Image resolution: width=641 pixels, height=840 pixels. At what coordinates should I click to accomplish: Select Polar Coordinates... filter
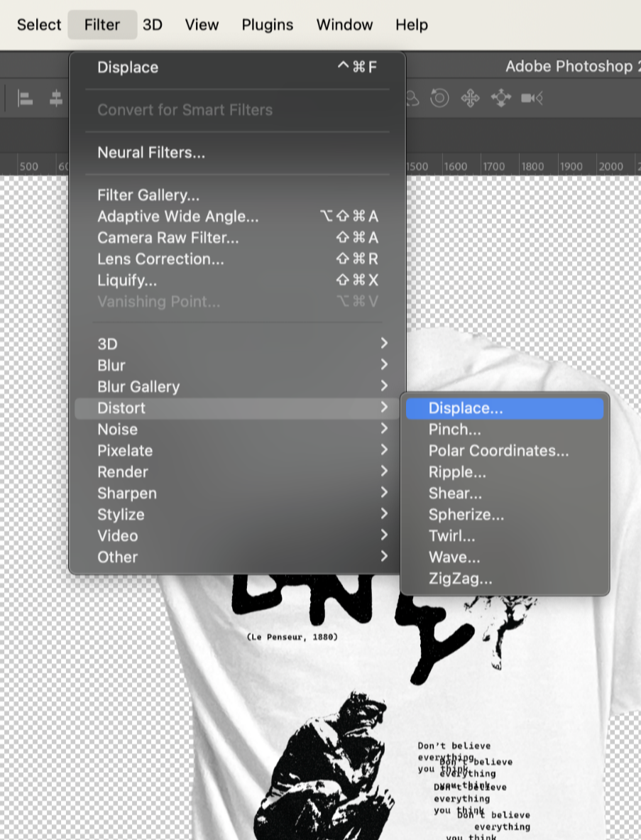[505, 451]
